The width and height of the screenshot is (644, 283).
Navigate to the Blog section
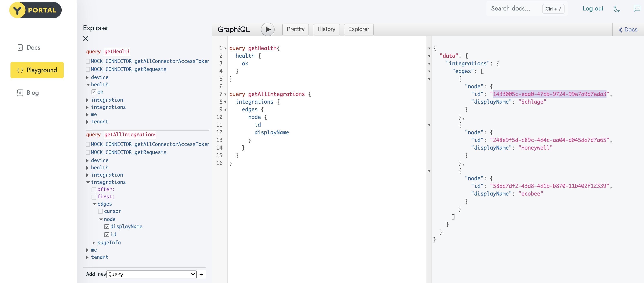(32, 92)
